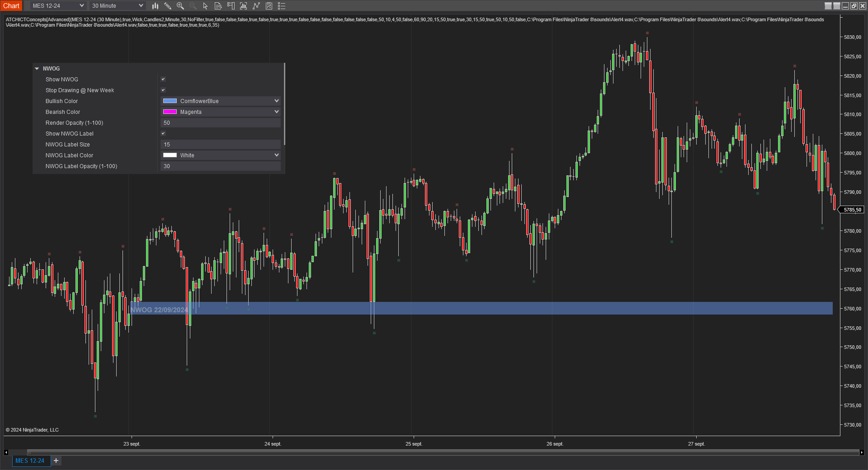The image size is (868, 470).
Task: Open the NWOG Label Color White dropdown
Action: [x=221, y=155]
